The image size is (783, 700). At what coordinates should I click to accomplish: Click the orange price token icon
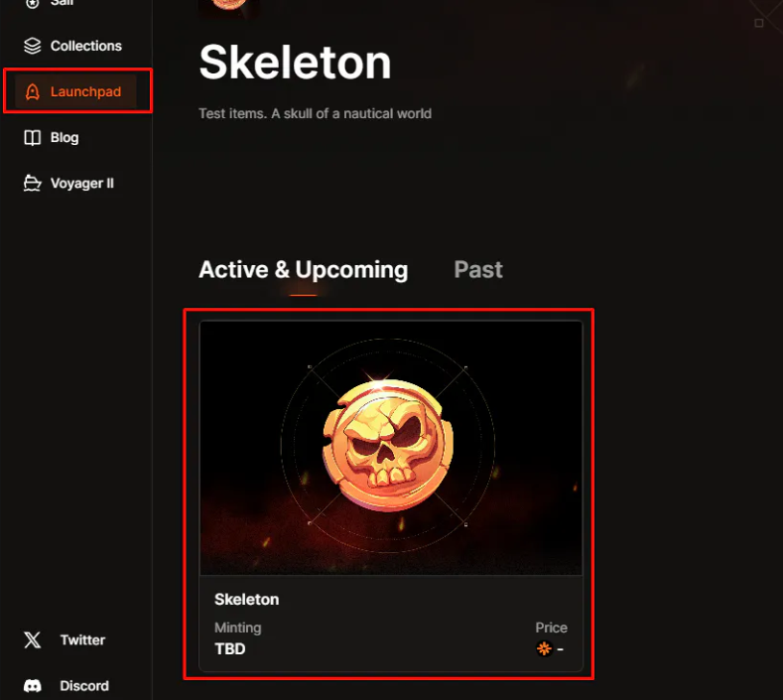pos(544,648)
